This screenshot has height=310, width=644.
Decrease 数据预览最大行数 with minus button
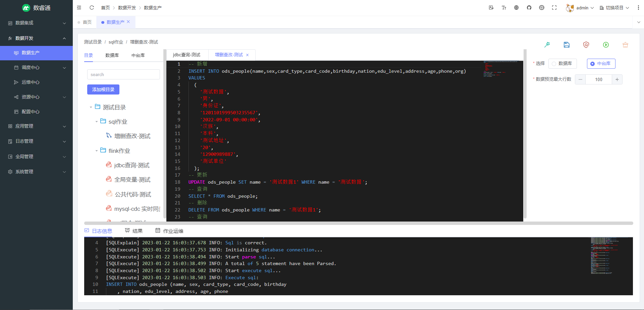[x=580, y=79]
